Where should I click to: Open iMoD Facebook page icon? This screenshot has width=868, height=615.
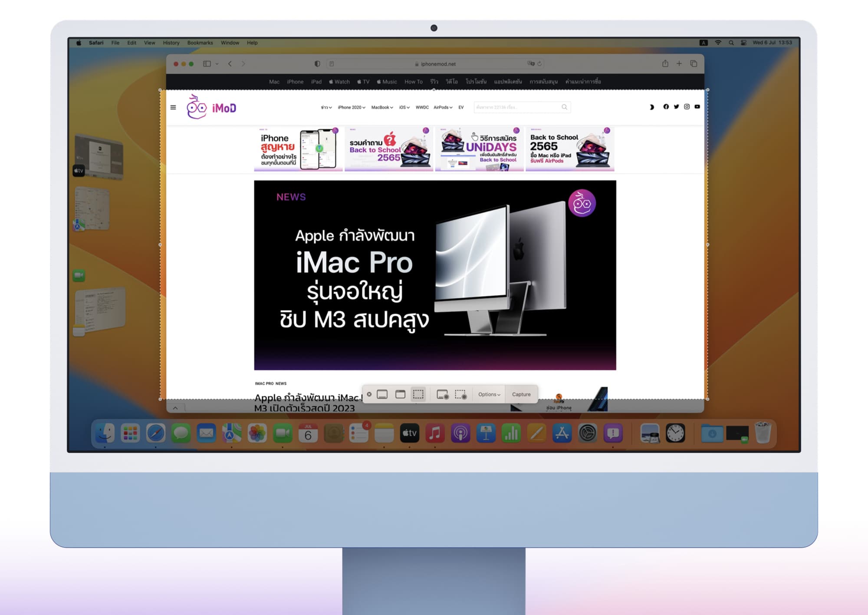(666, 107)
